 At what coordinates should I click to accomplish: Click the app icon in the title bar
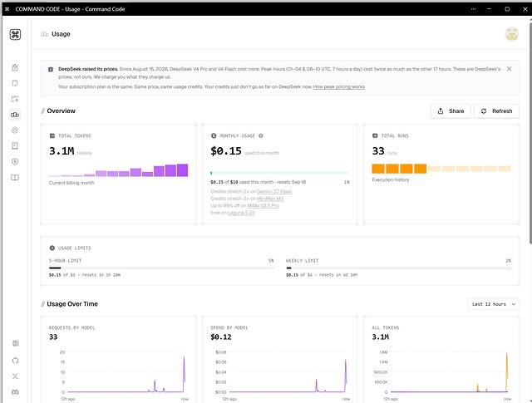[x=7, y=9]
